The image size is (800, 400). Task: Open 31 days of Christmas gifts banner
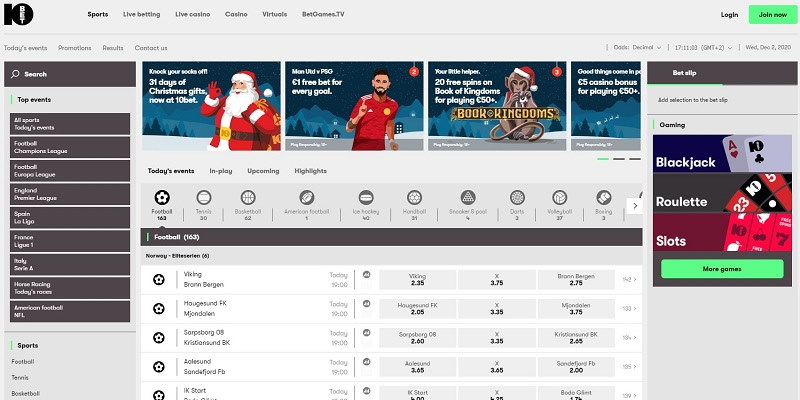click(211, 106)
